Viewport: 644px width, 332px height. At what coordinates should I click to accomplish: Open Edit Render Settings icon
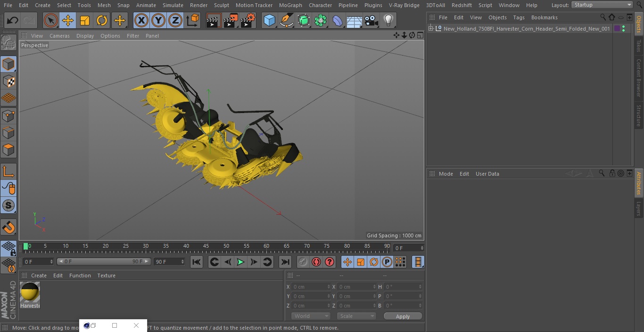tap(248, 21)
